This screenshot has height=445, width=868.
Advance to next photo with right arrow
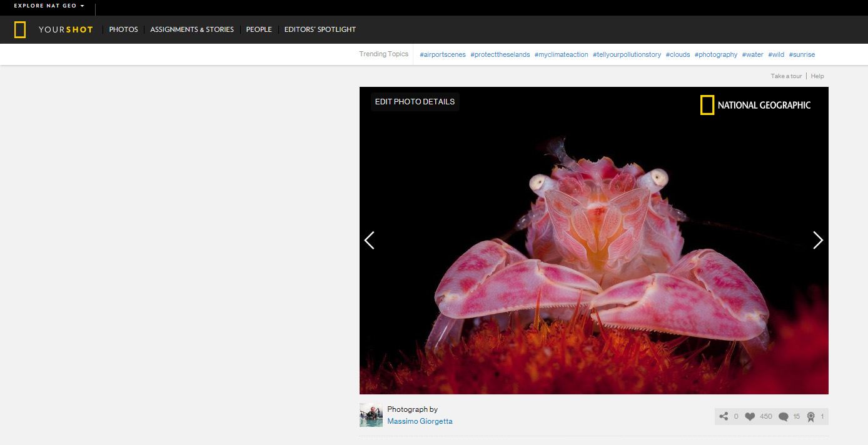click(817, 241)
